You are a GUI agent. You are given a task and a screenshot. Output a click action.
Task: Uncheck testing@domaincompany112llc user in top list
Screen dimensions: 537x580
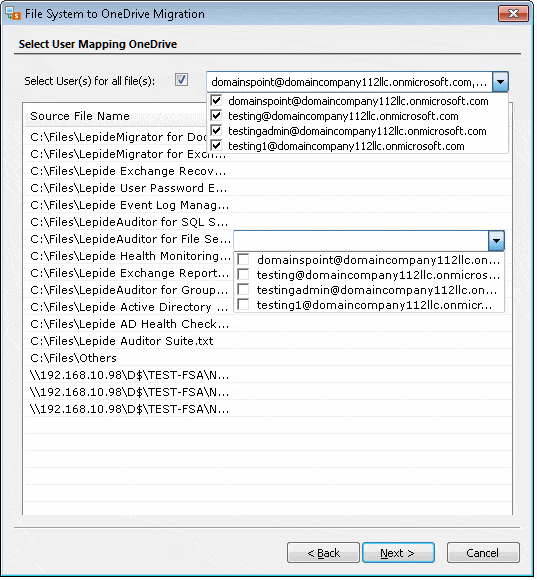216,116
